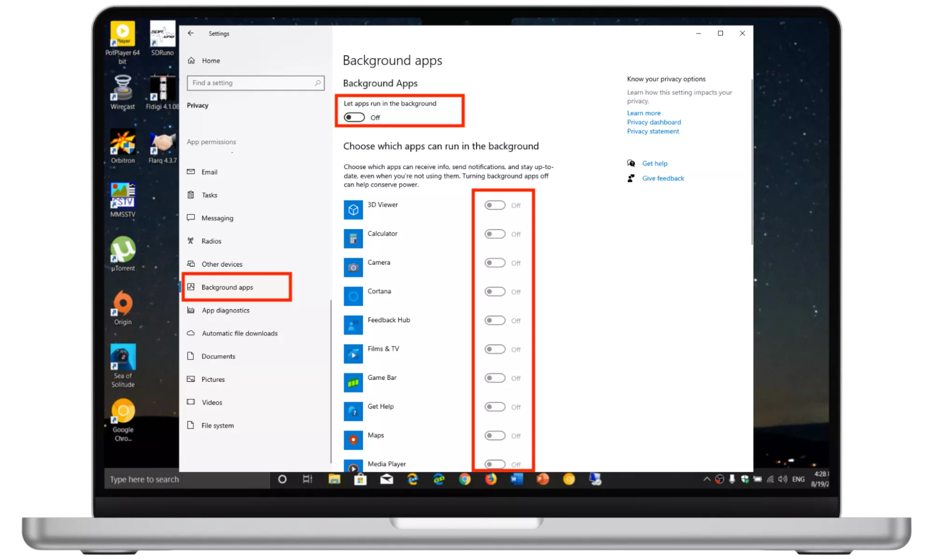Launch Firefox from the taskbar
This screenshot has width=933, height=560.
[x=491, y=479]
